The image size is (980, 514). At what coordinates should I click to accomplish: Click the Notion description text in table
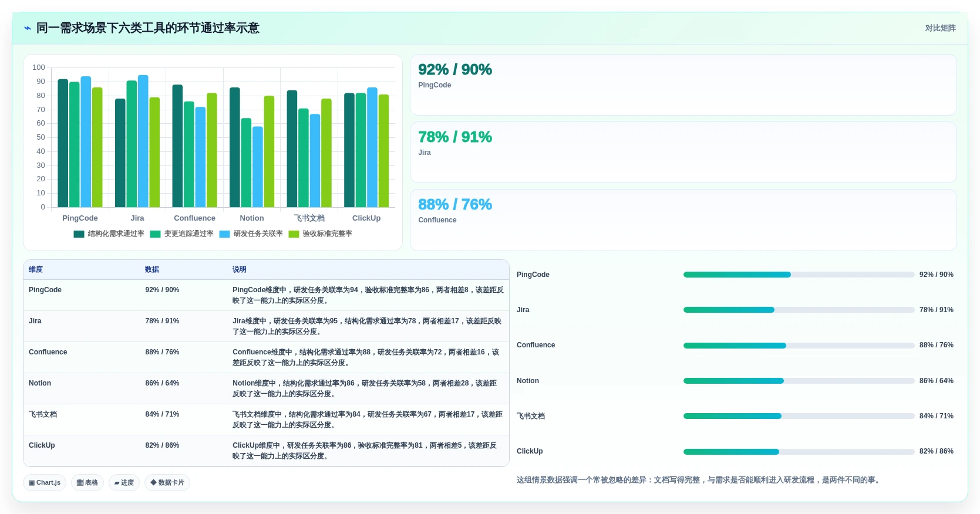click(x=365, y=388)
